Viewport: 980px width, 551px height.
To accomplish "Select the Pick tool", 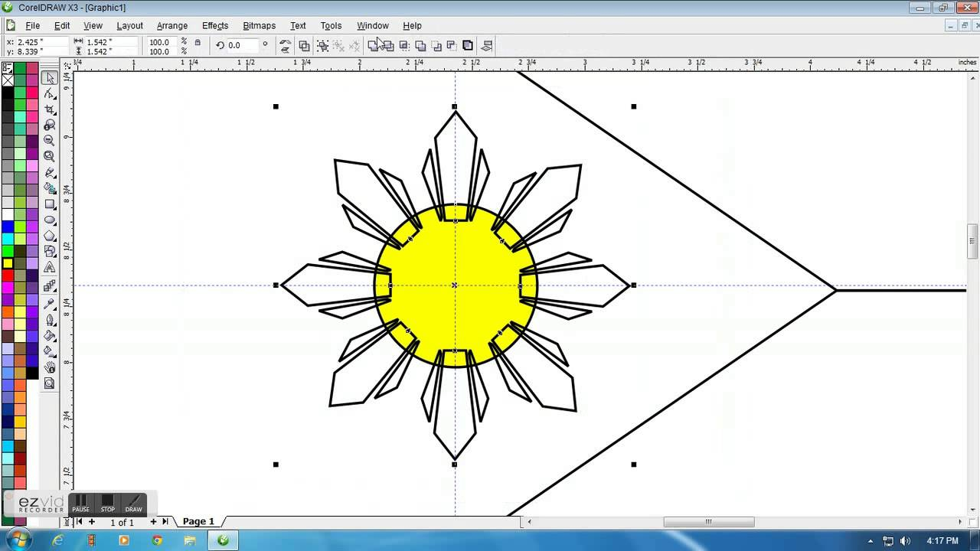I will [49, 78].
